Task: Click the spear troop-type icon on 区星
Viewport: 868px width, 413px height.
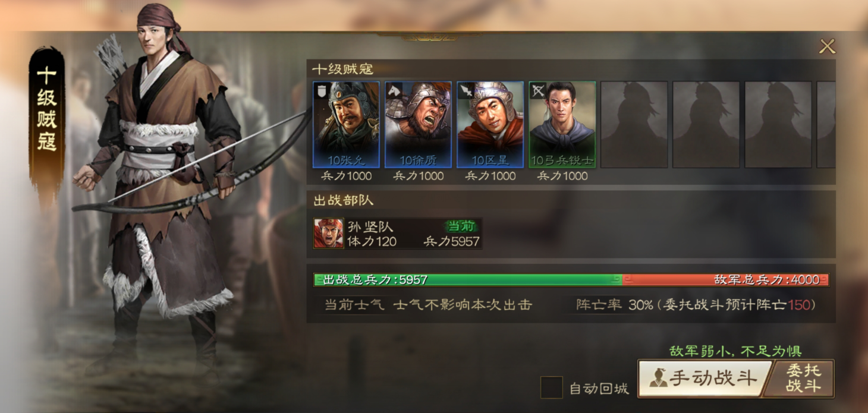Action: coord(466,90)
